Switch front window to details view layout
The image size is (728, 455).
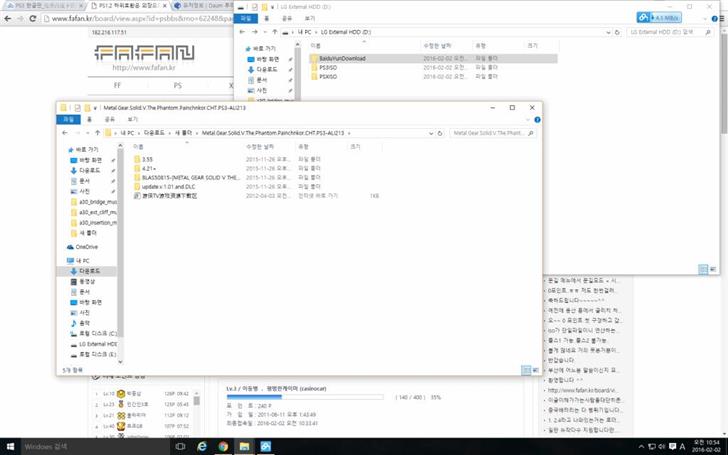[x=526, y=370]
